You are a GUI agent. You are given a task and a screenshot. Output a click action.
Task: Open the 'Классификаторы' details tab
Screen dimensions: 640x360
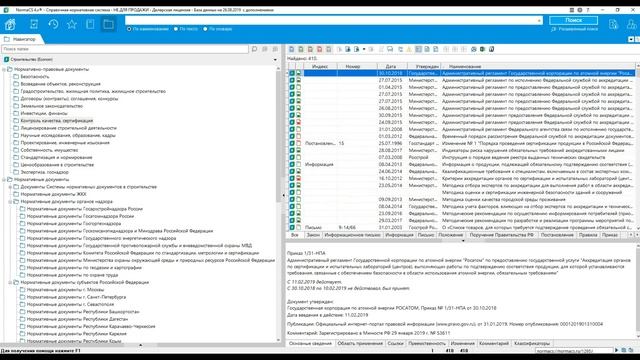532,343
